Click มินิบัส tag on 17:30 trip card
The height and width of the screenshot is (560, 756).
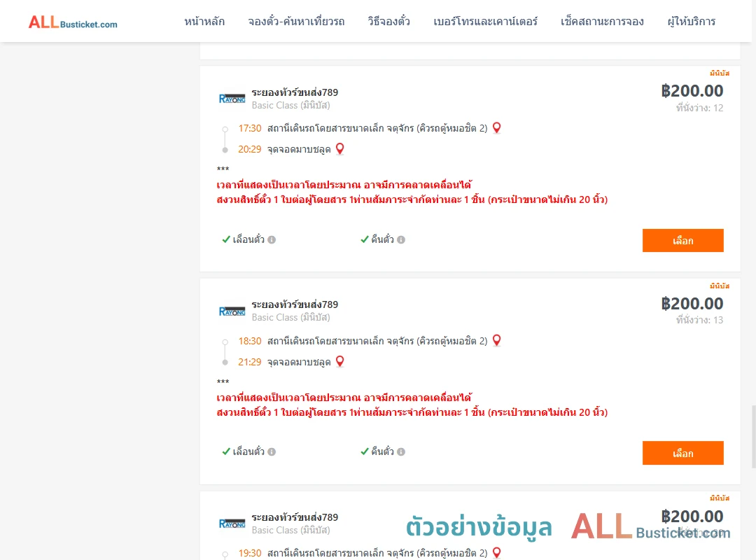[x=720, y=73]
